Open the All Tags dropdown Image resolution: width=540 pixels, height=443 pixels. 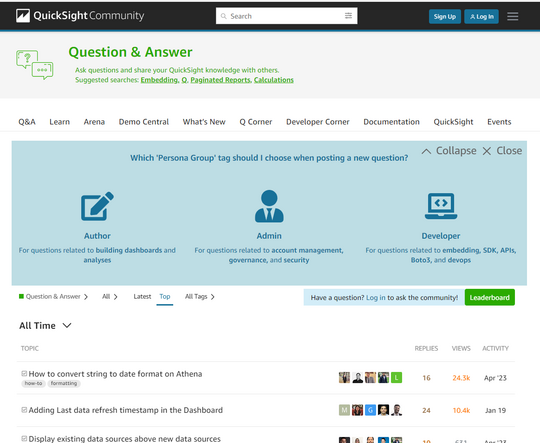click(x=200, y=297)
